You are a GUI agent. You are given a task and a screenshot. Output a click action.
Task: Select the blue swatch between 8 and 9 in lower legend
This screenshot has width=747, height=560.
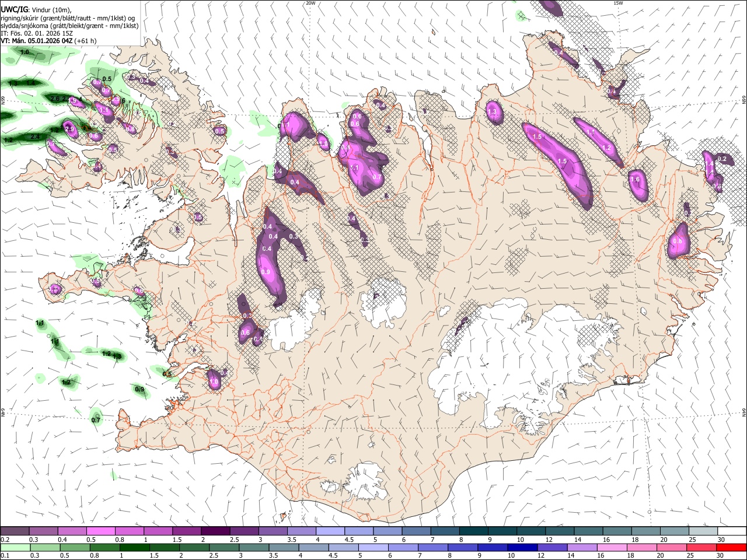coord(463,547)
